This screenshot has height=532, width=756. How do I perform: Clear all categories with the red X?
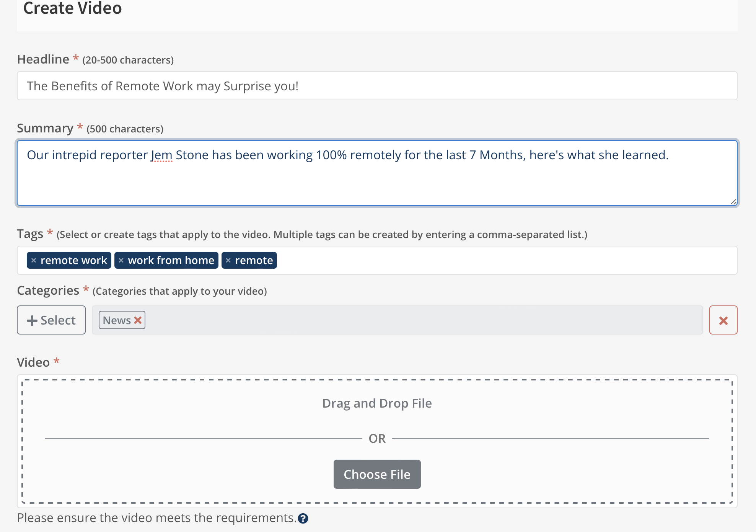(723, 320)
